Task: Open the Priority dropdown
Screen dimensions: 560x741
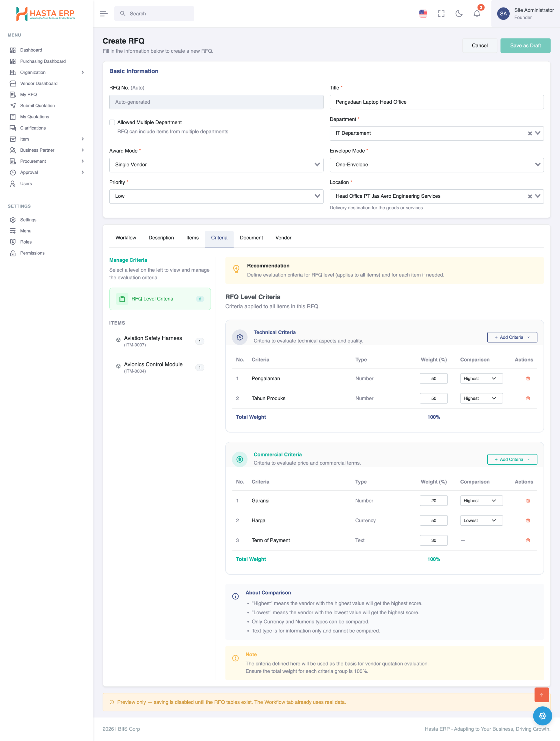Action: pyautogui.click(x=216, y=196)
